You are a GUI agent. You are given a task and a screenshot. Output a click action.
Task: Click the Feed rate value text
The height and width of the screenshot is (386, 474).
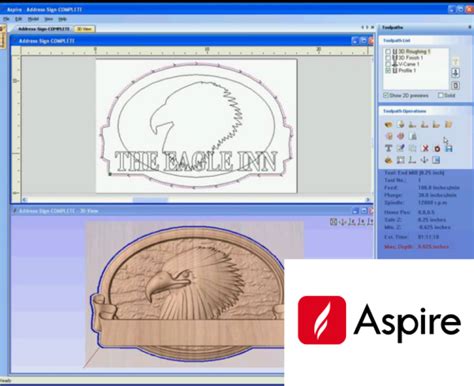[439, 188]
